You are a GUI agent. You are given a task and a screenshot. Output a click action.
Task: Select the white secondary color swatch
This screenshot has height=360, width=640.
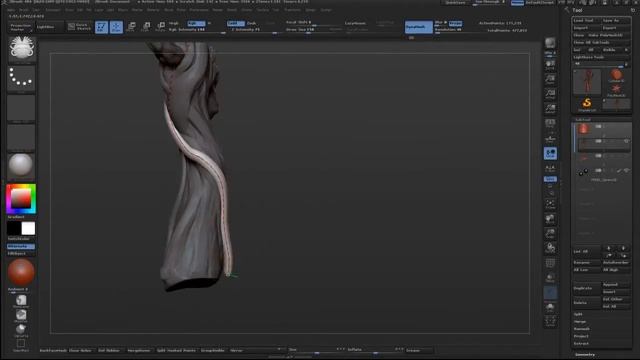(x=28, y=229)
